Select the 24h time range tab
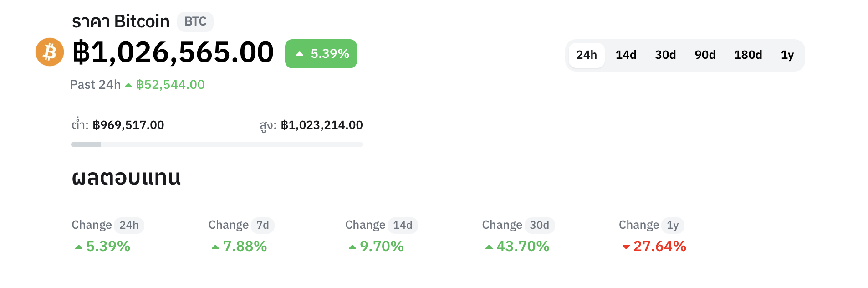Image resolution: width=868 pixels, height=288 pixels. coord(587,55)
